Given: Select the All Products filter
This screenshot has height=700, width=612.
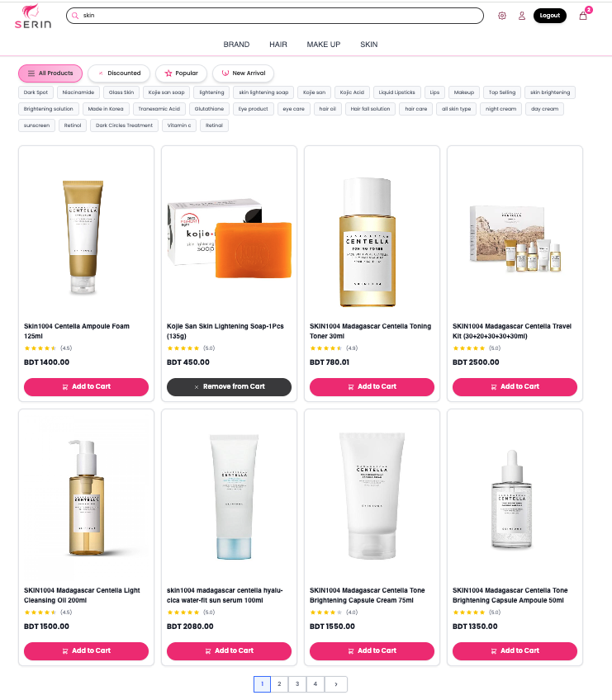Looking at the screenshot, I should point(50,73).
